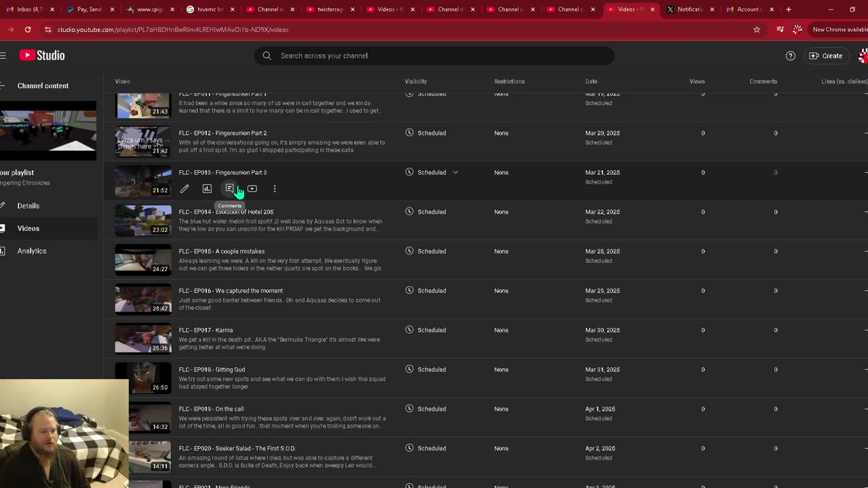The height and width of the screenshot is (488, 868).
Task: Open video FLC - EP019 - On the call
Action: 211,409
